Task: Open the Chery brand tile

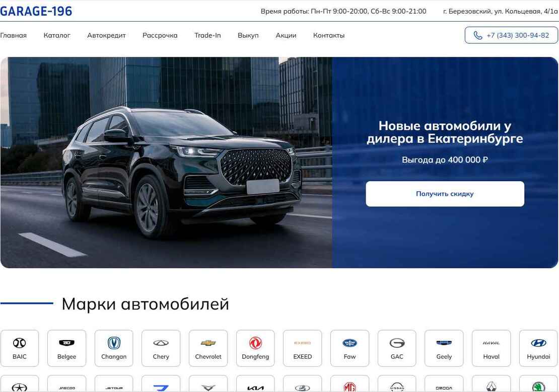Action: point(161,348)
